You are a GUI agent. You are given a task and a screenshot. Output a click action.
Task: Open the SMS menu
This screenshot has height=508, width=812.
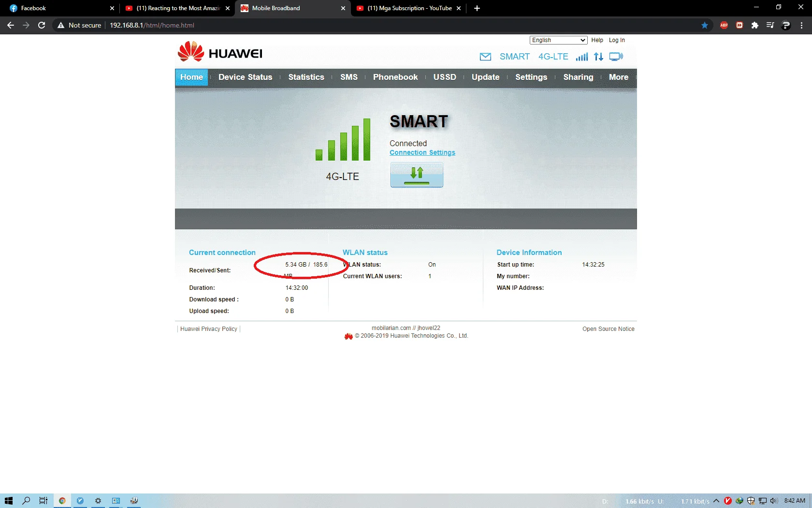tap(349, 77)
